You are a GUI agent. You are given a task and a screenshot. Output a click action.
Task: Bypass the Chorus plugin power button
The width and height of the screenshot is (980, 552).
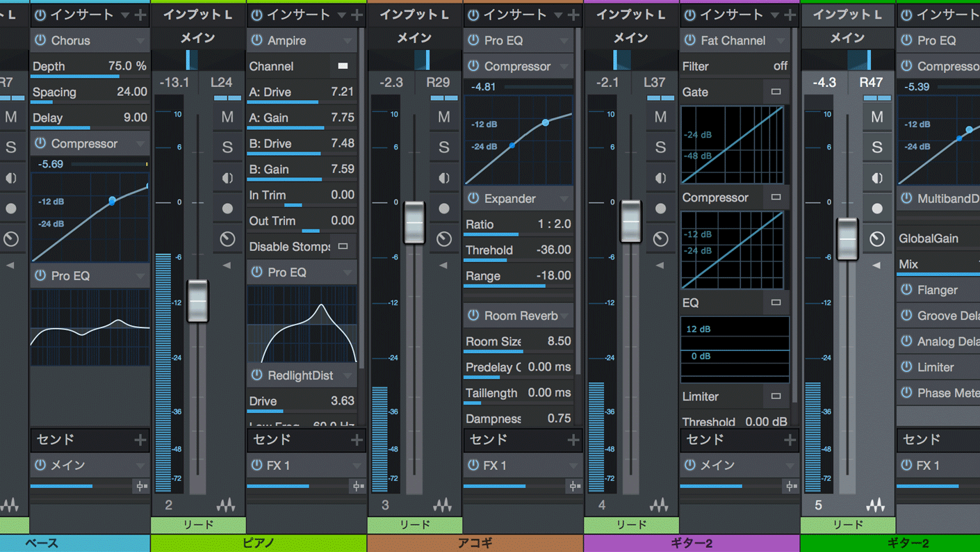click(x=40, y=40)
